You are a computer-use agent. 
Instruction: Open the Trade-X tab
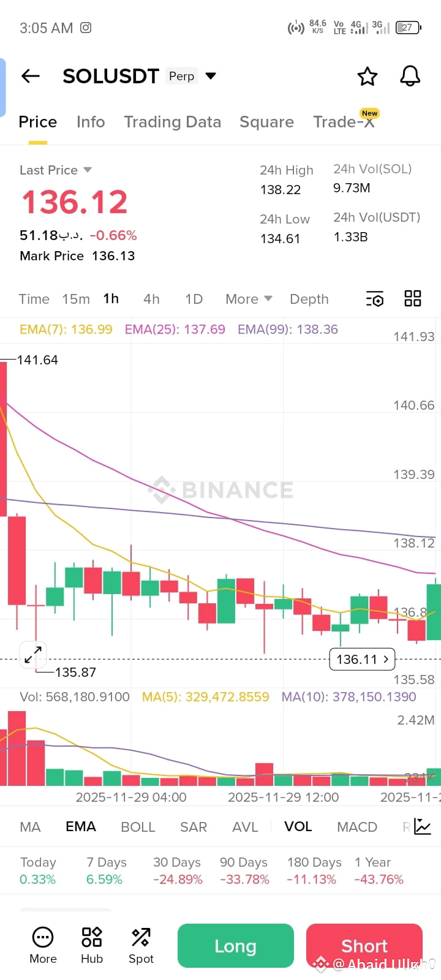pyautogui.click(x=344, y=122)
